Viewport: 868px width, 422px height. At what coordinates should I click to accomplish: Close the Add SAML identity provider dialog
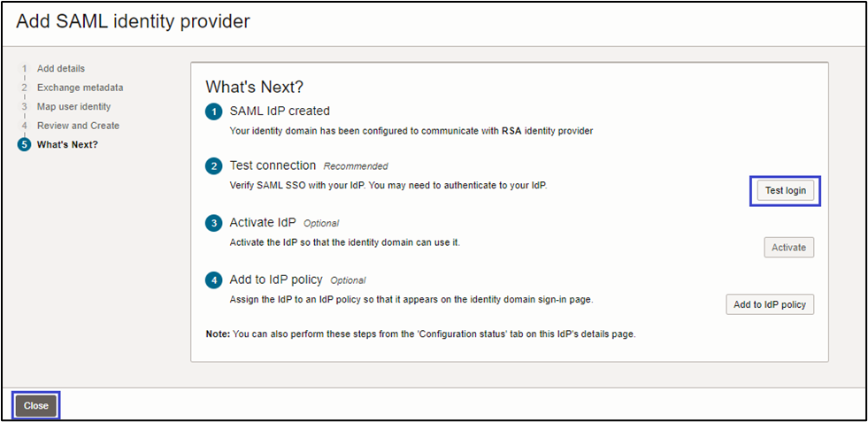[x=36, y=406]
